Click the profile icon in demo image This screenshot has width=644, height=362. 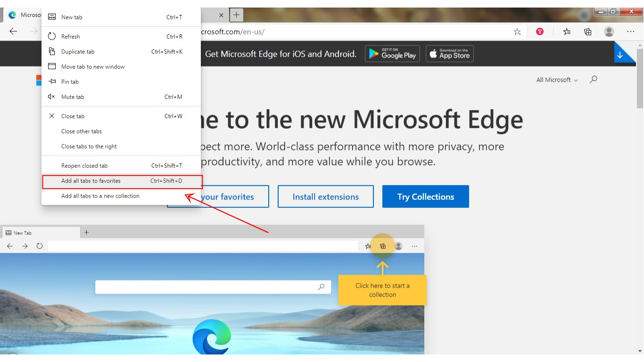point(398,246)
